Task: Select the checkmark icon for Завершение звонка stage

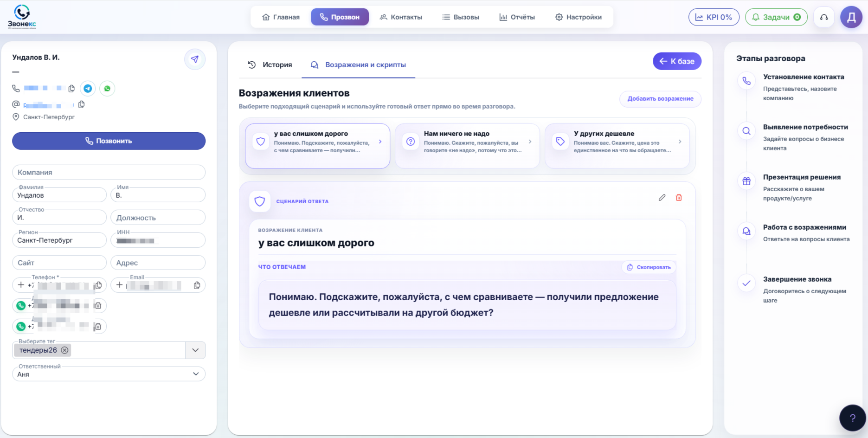Action: coord(746,283)
